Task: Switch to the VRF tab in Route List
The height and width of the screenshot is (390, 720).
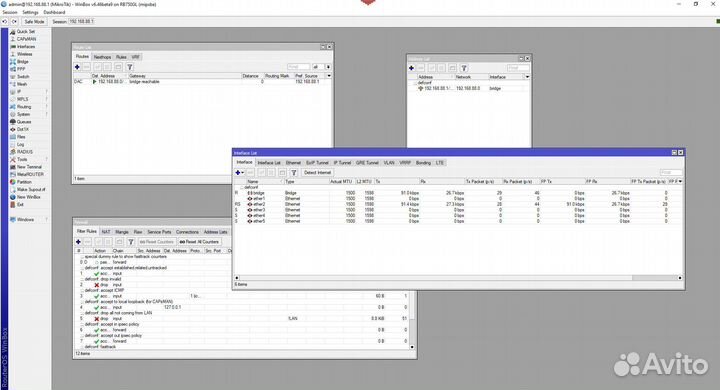Action: point(135,57)
